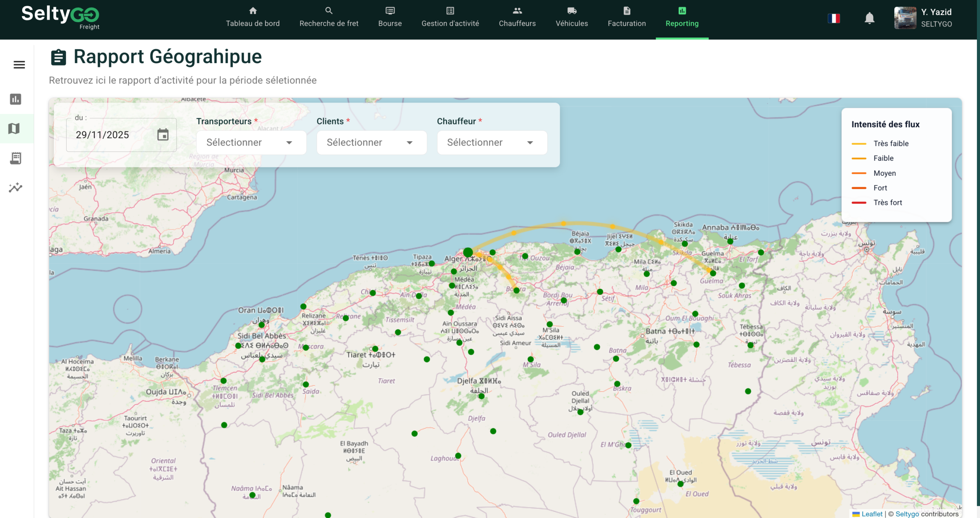The width and height of the screenshot is (980, 518).
Task: Click the hamburger menu icon in sidebar
Action: click(x=19, y=65)
